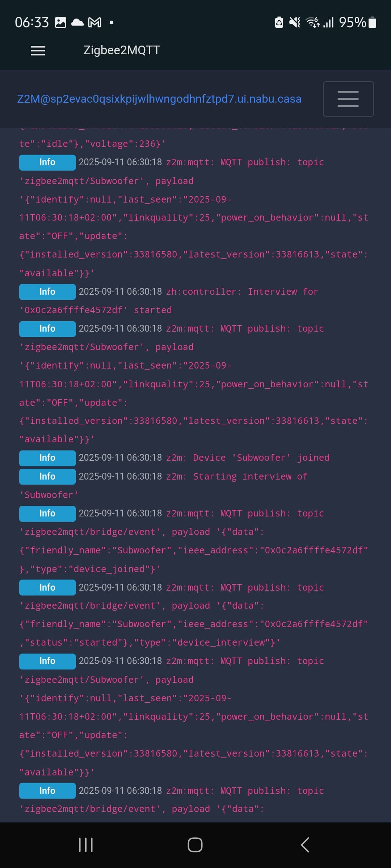This screenshot has width=391, height=868.
Task: Open the Z2M nabu.casa link
Action: coord(159,99)
